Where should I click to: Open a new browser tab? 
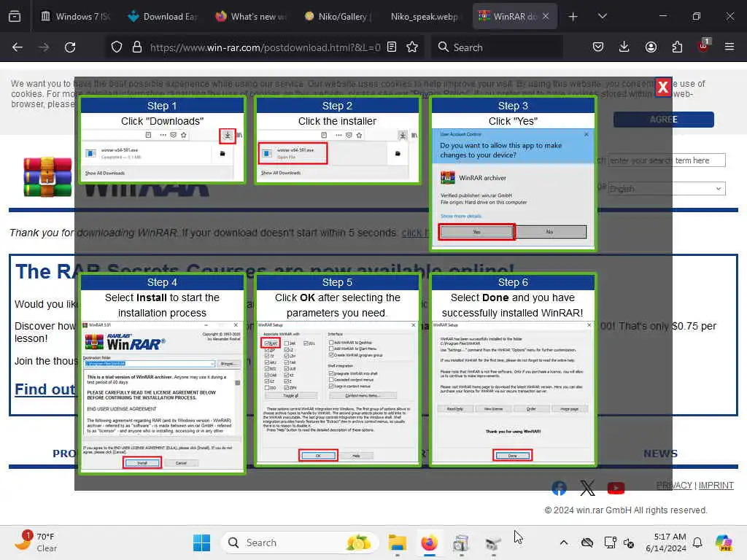click(573, 17)
